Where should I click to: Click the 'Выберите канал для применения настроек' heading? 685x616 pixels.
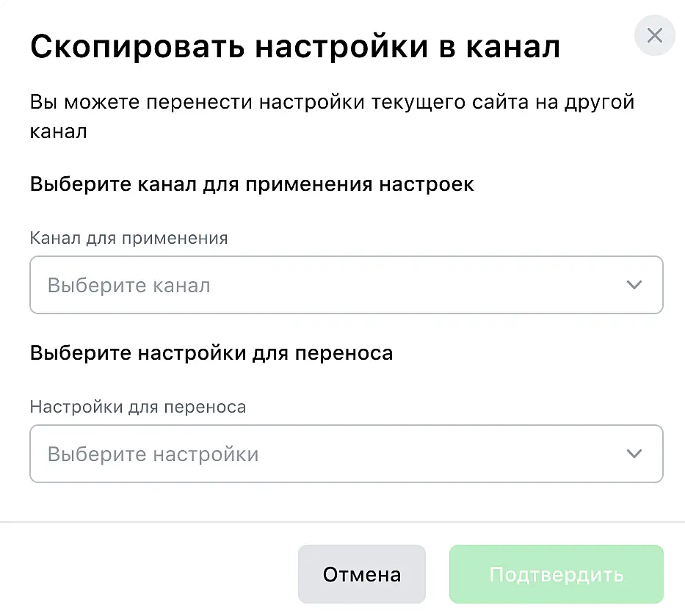tap(252, 184)
